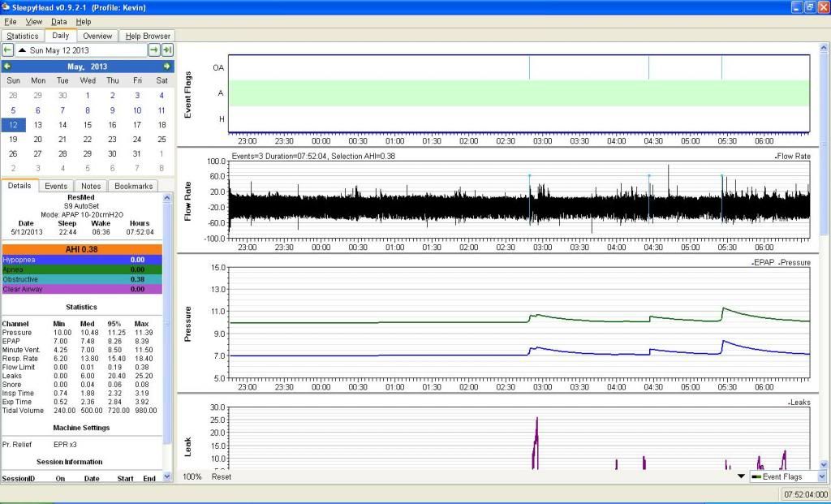The width and height of the screenshot is (831, 504).
Task: View the Bookmarks sub-tab
Action: tap(134, 186)
